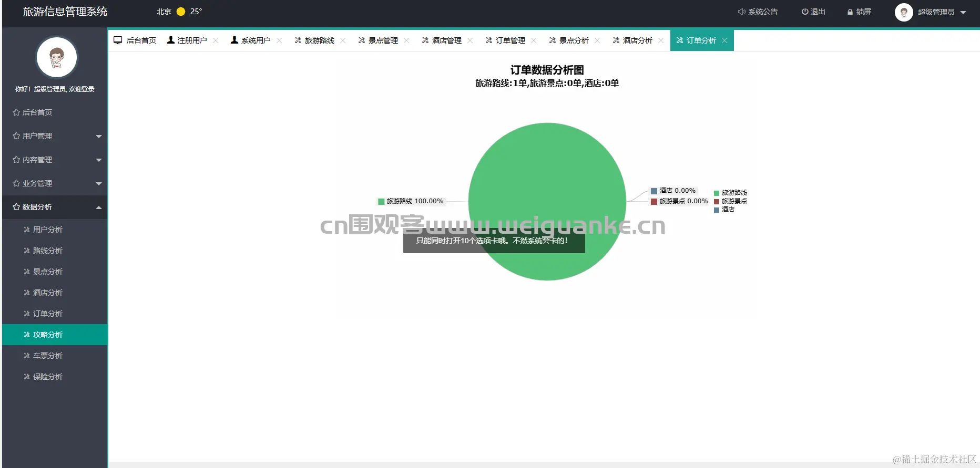Close the 注册用户 tab
Screen dimensions: 980x468
click(216, 40)
